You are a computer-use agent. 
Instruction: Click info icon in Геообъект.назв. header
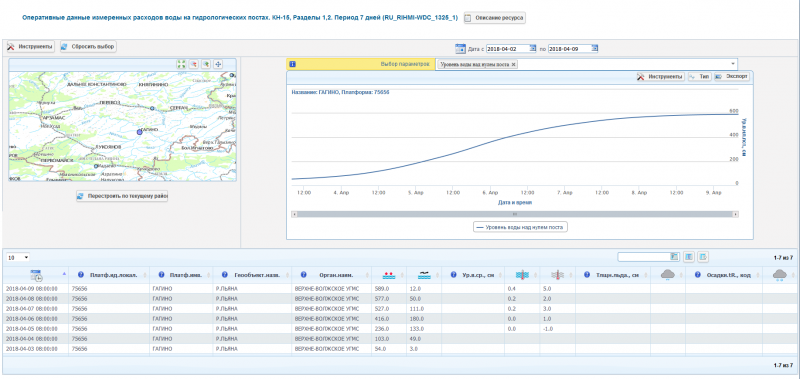tap(225, 275)
